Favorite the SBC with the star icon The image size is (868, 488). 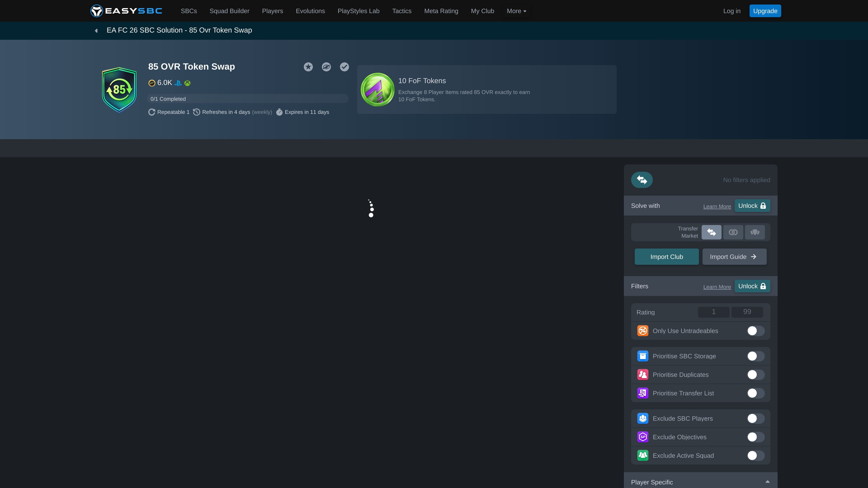[308, 67]
